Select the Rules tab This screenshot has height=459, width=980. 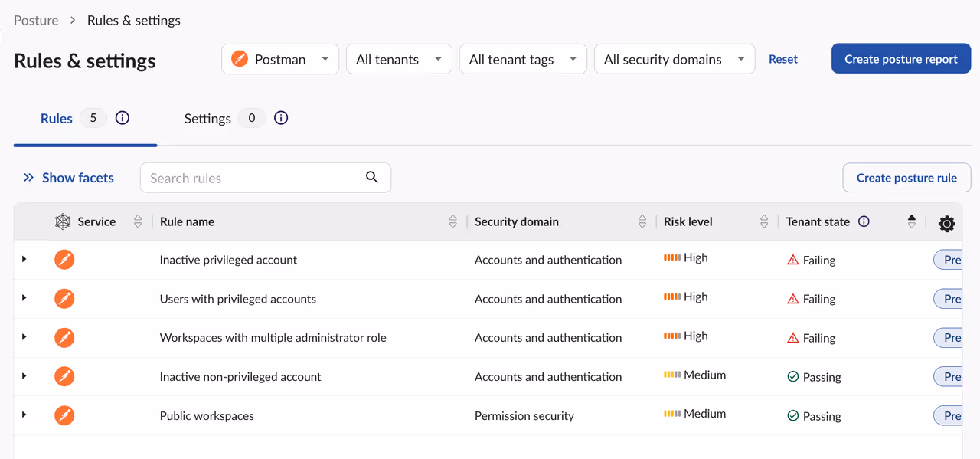coord(57,119)
